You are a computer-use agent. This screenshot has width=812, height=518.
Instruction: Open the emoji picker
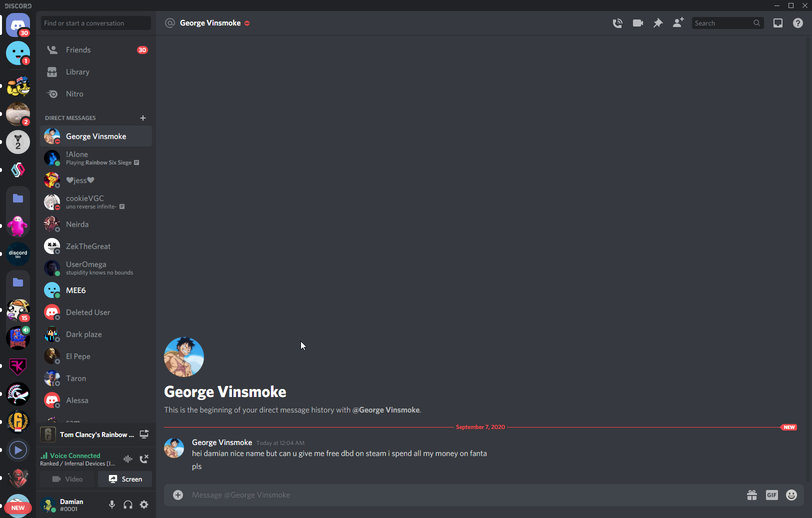click(791, 495)
